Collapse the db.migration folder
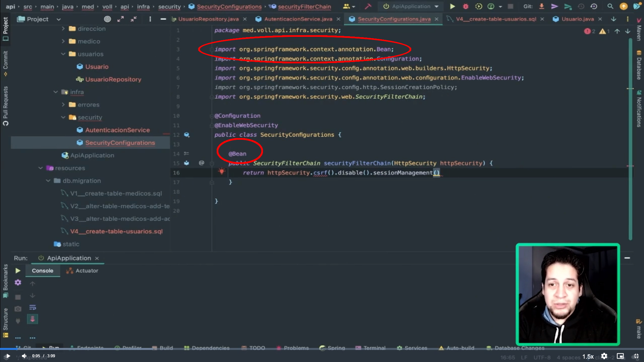The width and height of the screenshot is (644, 362). (x=48, y=181)
